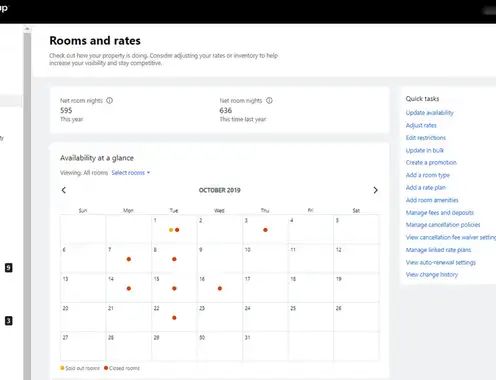
Task: Open View change history link
Action: (432, 275)
